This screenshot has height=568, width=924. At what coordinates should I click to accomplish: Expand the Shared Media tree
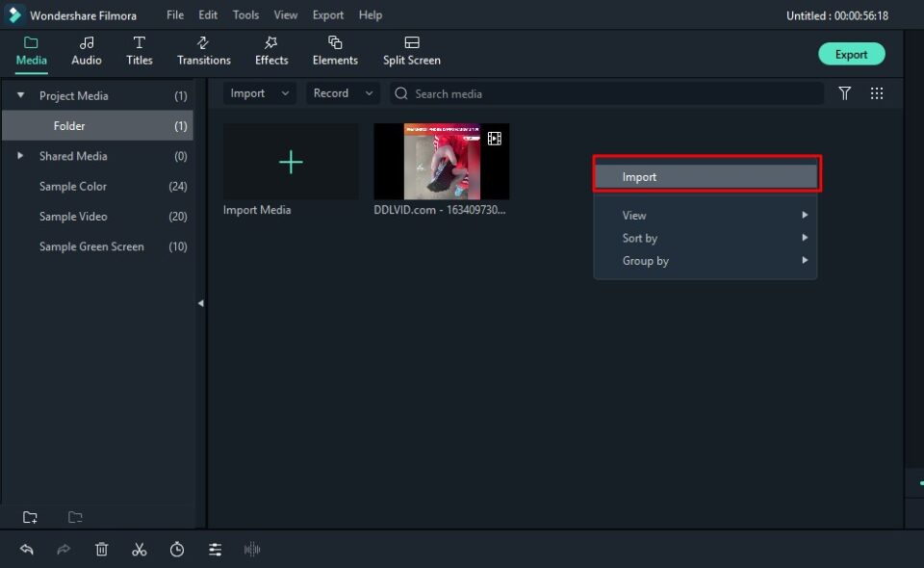click(x=20, y=156)
